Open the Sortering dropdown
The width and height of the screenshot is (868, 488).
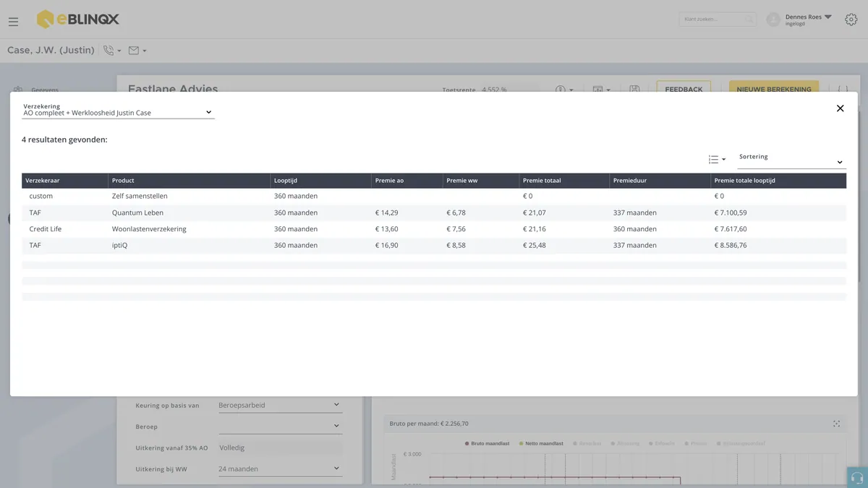tap(791, 160)
